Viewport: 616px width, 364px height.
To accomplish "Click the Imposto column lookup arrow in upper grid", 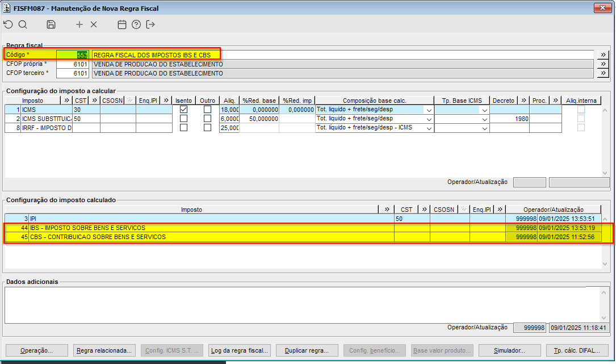I will (67, 101).
